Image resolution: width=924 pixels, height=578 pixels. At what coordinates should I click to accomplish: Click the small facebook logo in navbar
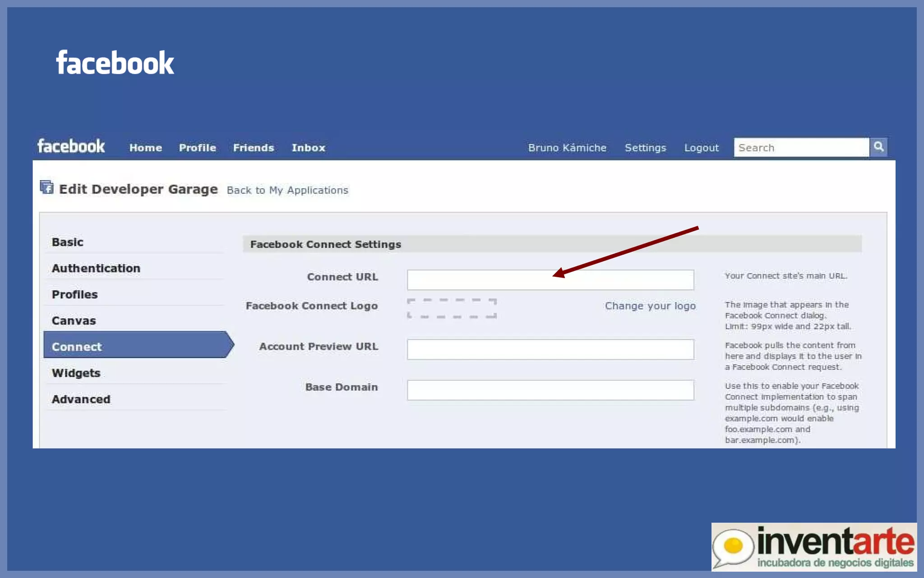71,146
